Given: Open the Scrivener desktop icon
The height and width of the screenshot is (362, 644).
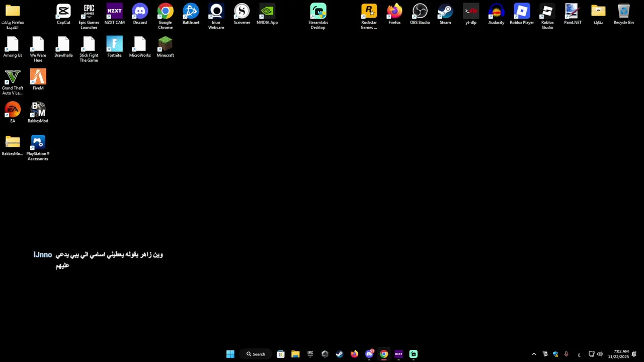Looking at the screenshot, I should click(242, 15).
